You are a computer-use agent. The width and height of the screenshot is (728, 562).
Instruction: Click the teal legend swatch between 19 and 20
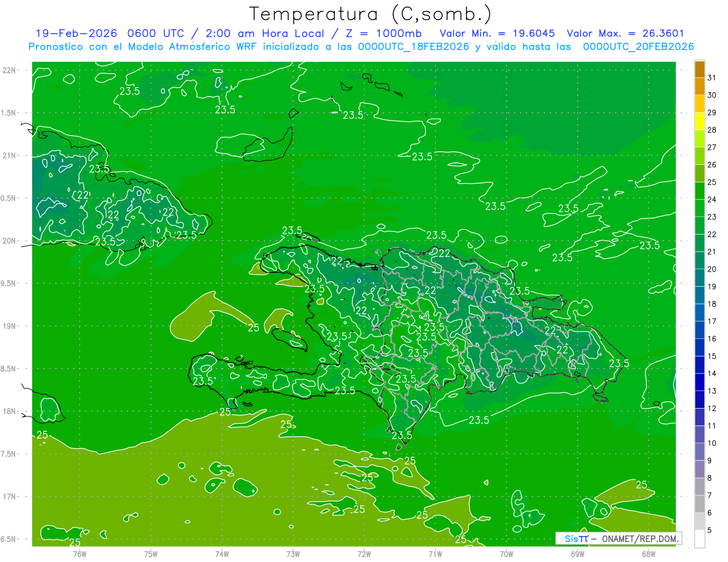pos(699,278)
